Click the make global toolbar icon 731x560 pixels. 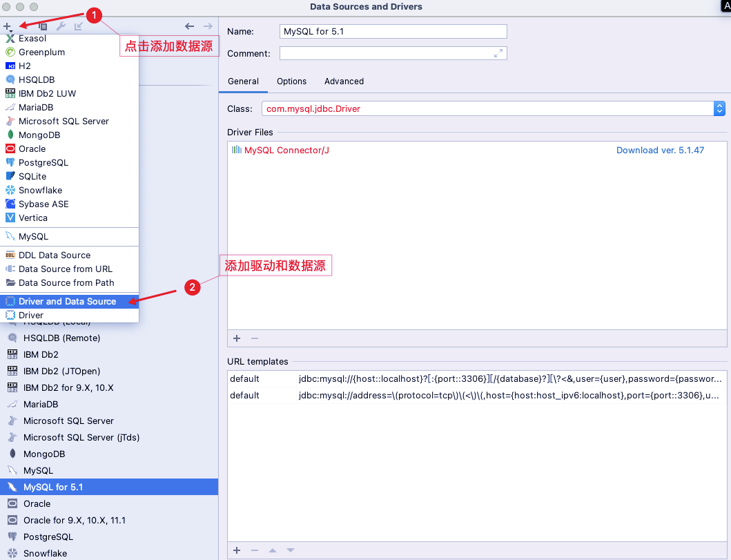pos(78,26)
